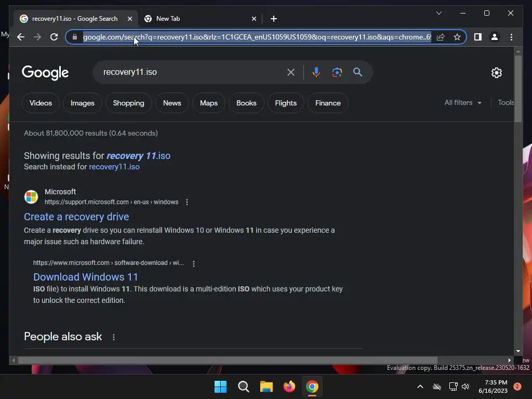Open Chrome's three-dot menu
The image size is (532, 399).
[x=511, y=37]
